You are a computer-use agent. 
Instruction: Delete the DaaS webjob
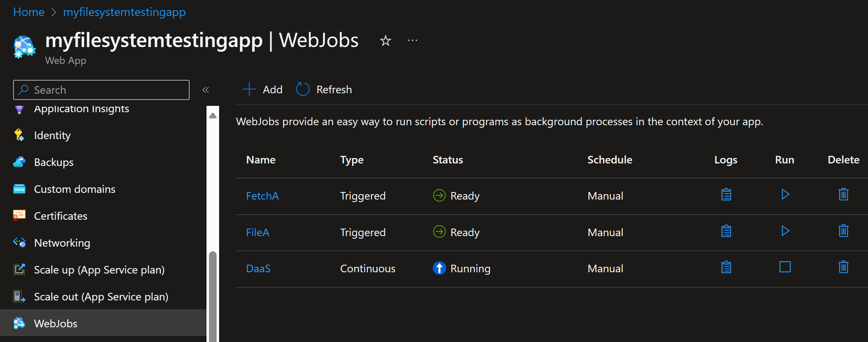[844, 267]
